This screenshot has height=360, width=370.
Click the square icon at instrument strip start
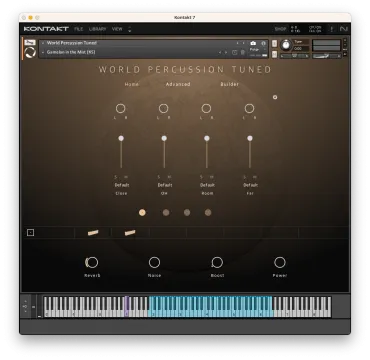pyautogui.click(x=30, y=233)
